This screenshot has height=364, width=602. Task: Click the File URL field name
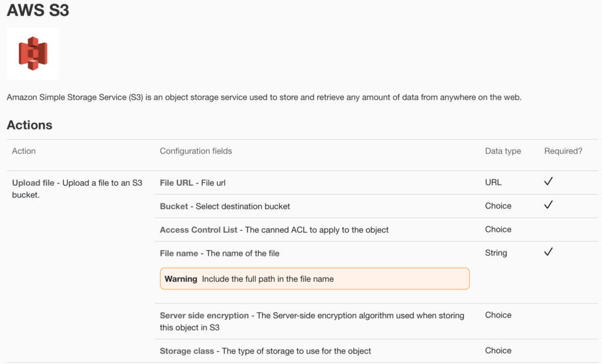tap(176, 183)
